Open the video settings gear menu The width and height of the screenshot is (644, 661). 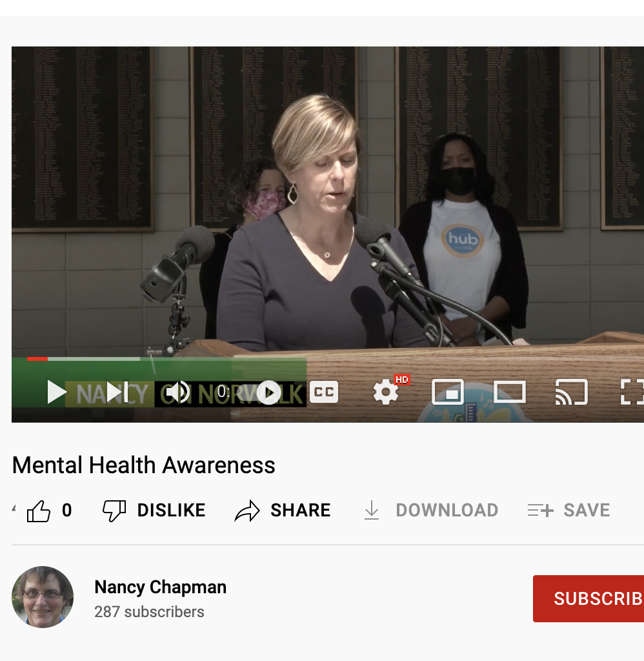386,392
